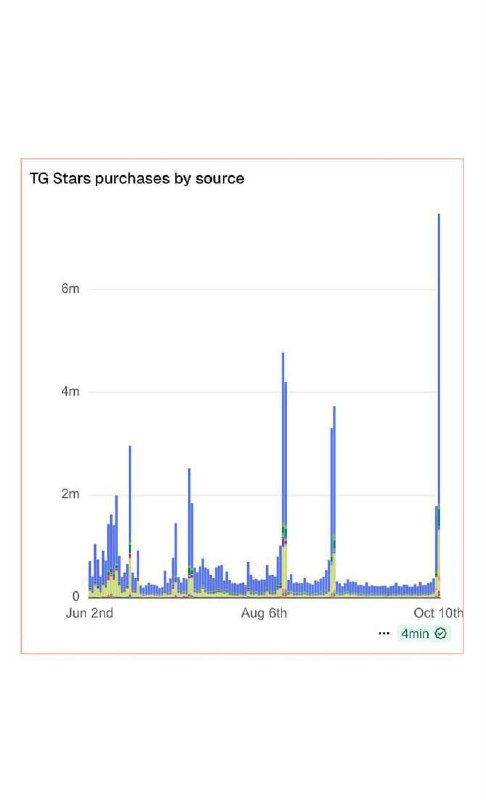Click the peak bar just after Aug 6th

(283, 474)
